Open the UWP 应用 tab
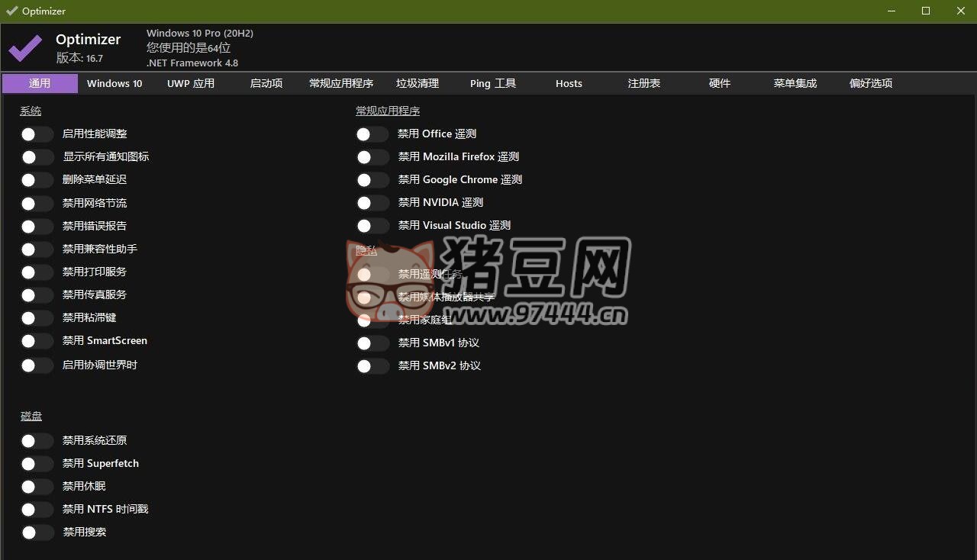This screenshot has width=977, height=560. click(191, 84)
